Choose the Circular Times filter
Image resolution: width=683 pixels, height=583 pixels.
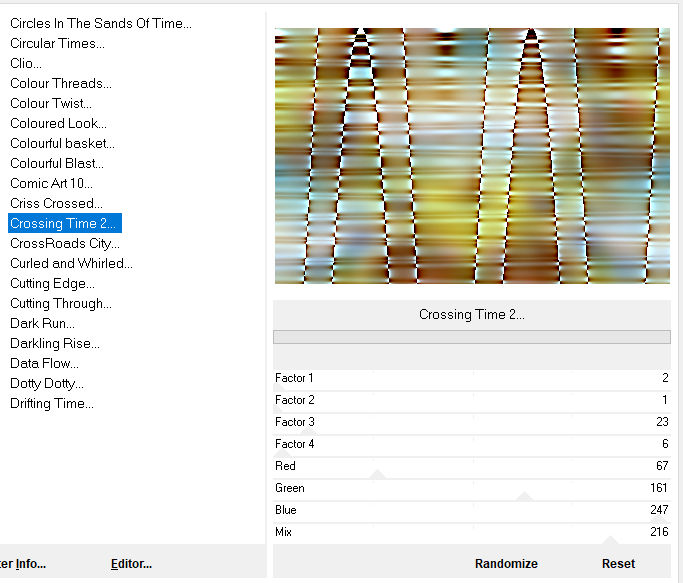[x=57, y=43]
